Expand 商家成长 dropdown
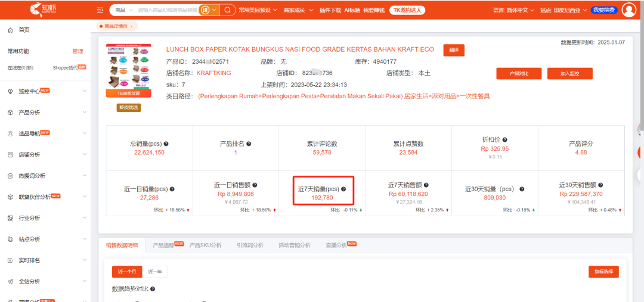 pos(298,10)
